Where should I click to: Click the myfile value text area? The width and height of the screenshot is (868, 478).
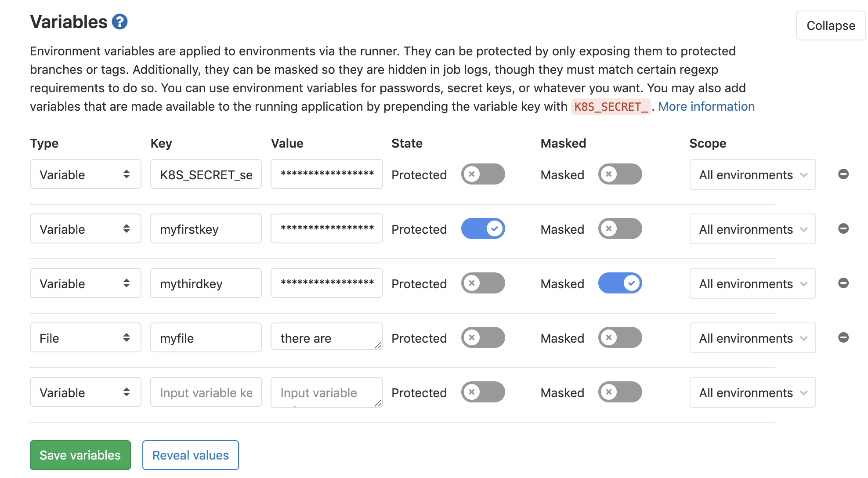[327, 337]
